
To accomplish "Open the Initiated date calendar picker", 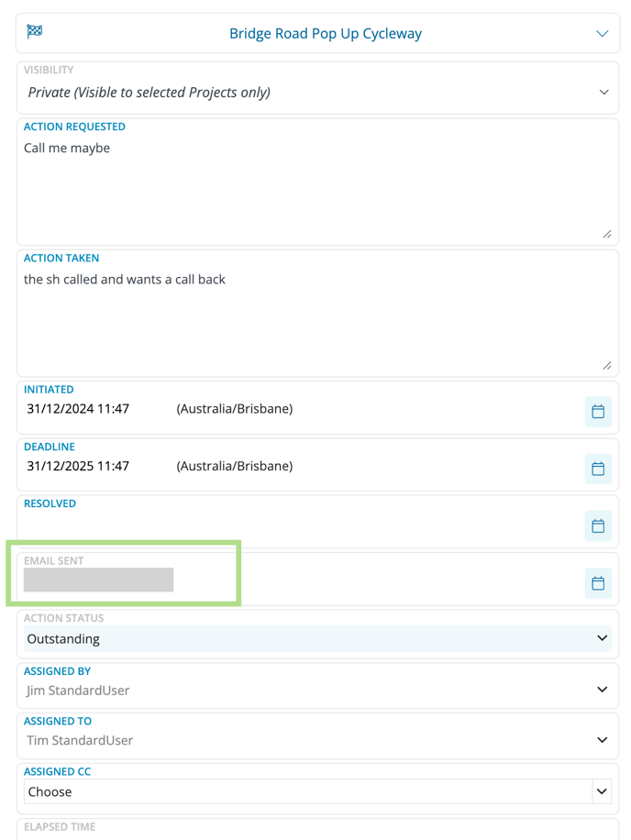I will point(598,412).
